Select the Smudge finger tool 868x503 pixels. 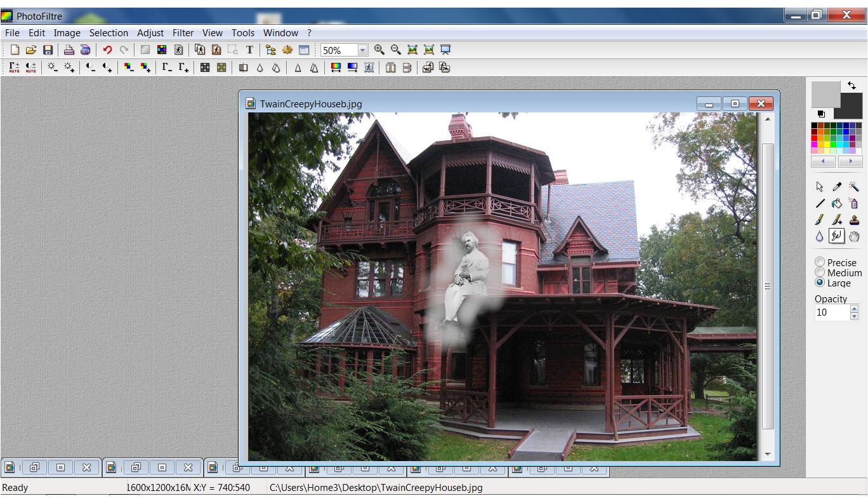837,236
